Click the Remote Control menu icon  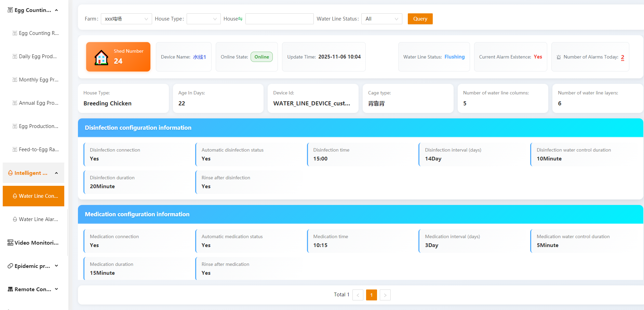point(10,289)
